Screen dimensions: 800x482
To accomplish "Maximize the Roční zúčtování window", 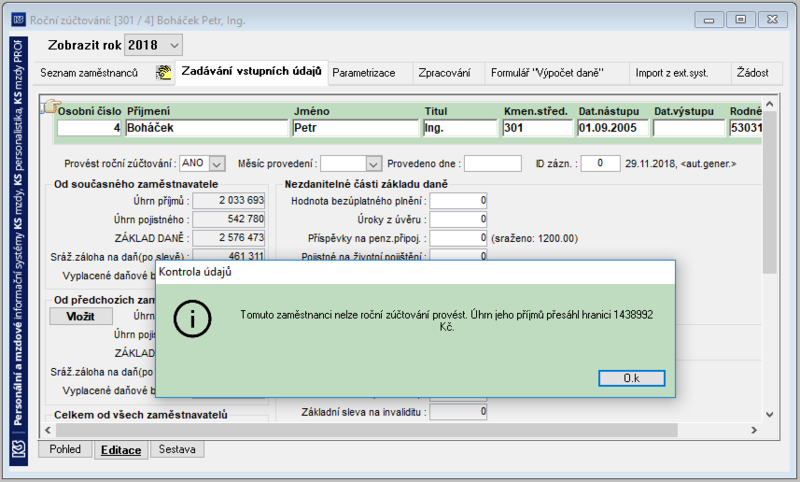I will pos(740,20).
